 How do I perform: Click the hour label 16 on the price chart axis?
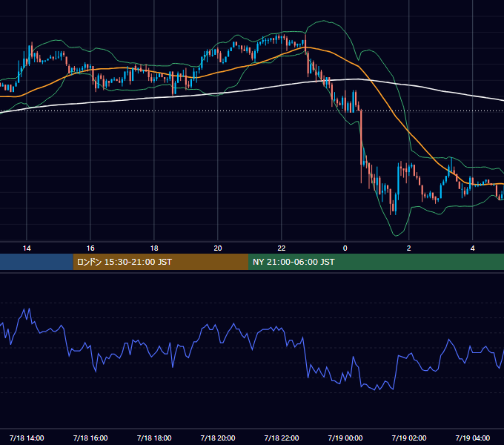(90, 248)
